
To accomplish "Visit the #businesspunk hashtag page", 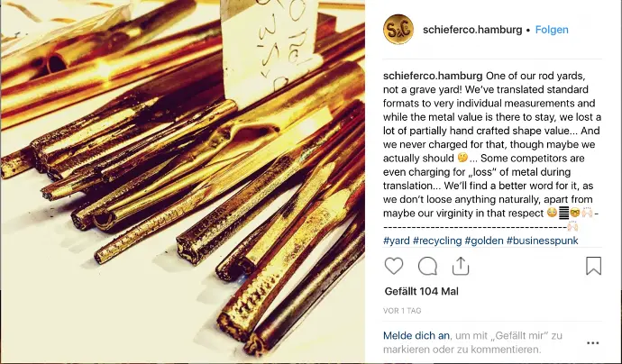I will tap(543, 241).
